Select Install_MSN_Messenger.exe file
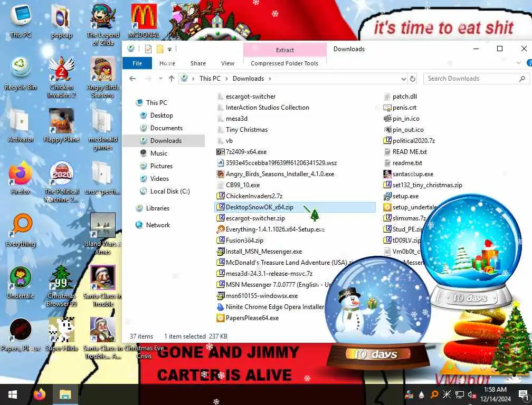 (264, 252)
